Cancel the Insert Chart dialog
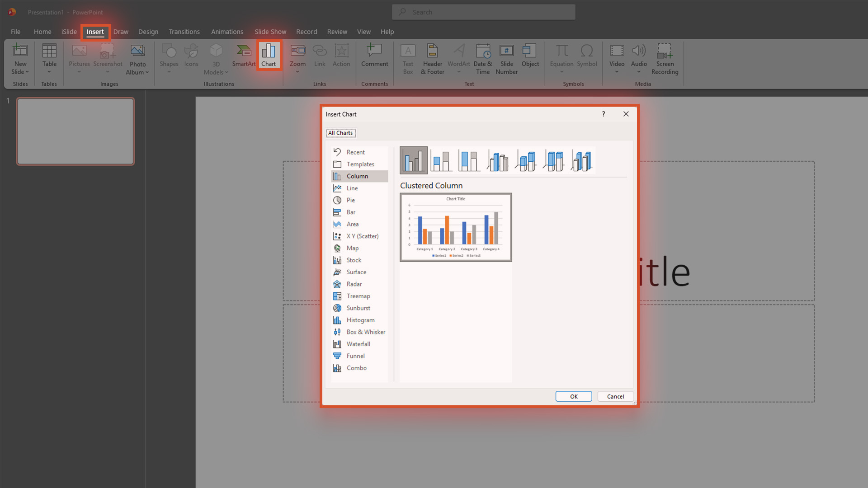This screenshot has width=868, height=488. tap(615, 396)
